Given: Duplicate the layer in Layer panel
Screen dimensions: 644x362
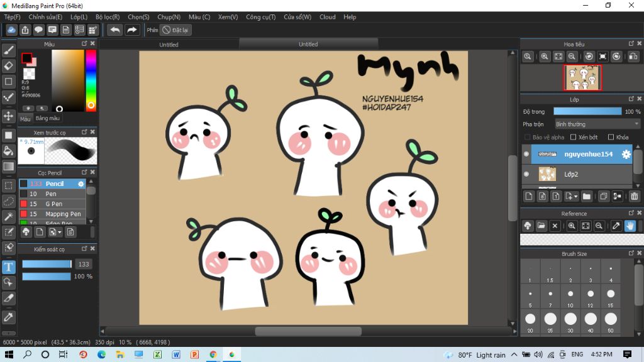Looking at the screenshot, I should coord(603,196).
